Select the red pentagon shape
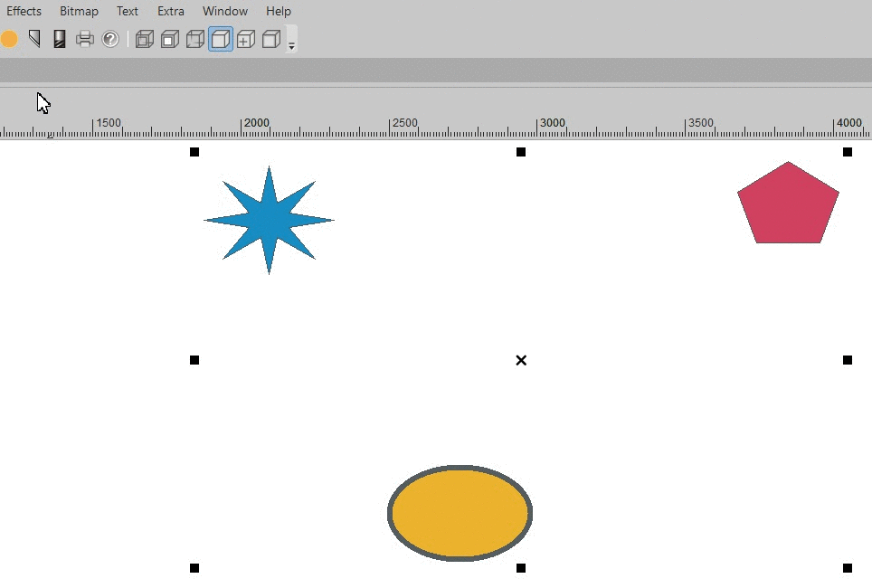This screenshot has width=872, height=588. coord(789,204)
